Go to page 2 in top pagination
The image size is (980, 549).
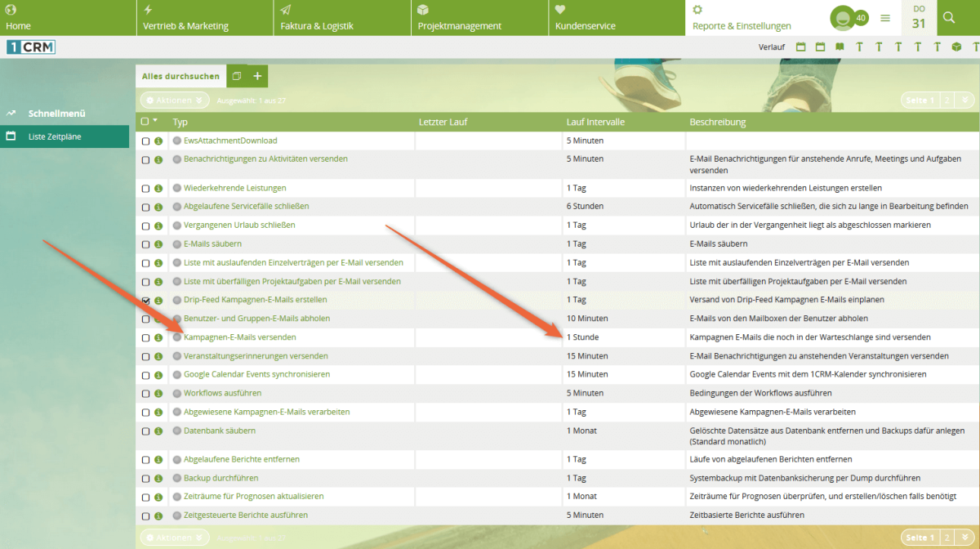(947, 100)
